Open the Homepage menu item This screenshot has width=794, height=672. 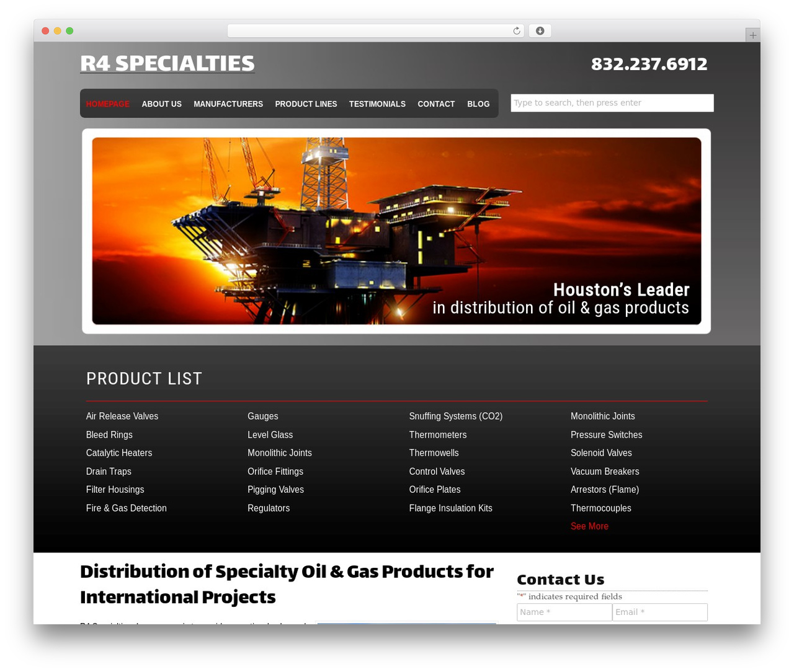click(x=108, y=104)
